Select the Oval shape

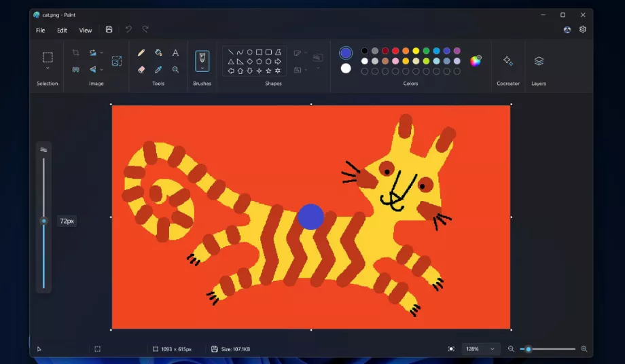tap(249, 52)
